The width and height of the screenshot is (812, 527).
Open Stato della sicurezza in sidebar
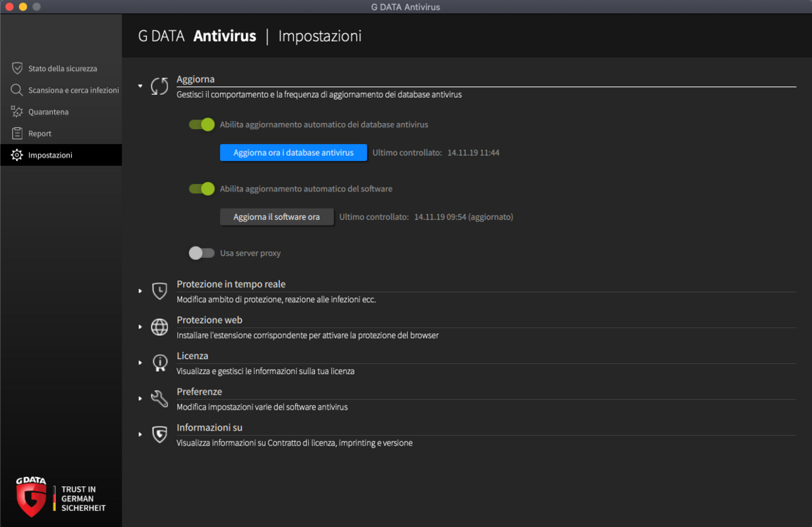[x=61, y=68]
